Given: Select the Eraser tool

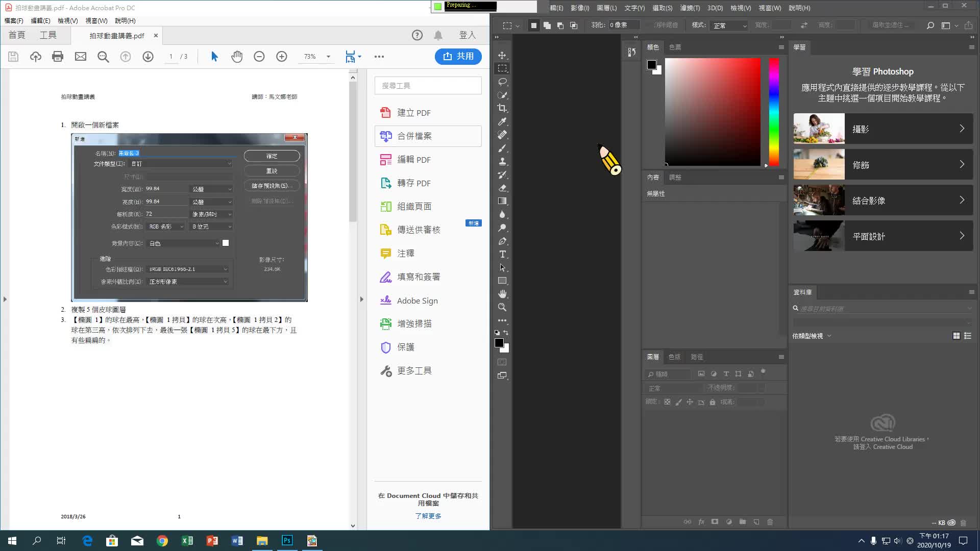Looking at the screenshot, I should point(502,188).
